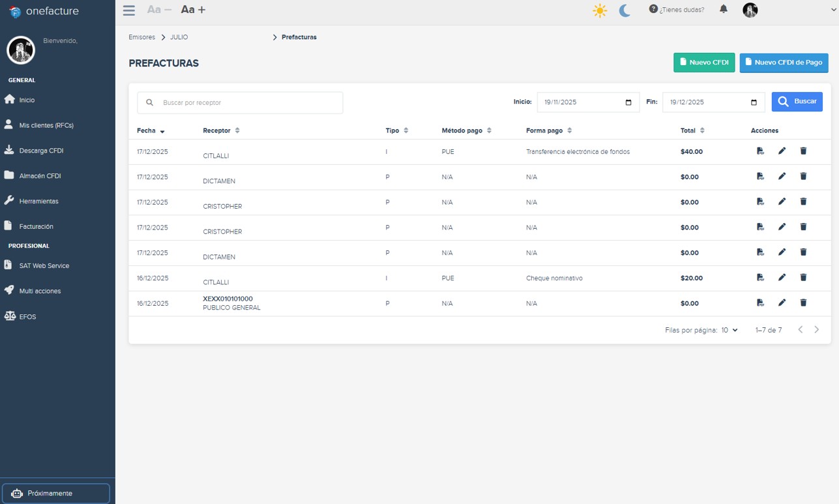Enable dark mode with the moon icon
Screen dimensions: 839x504
624,10
